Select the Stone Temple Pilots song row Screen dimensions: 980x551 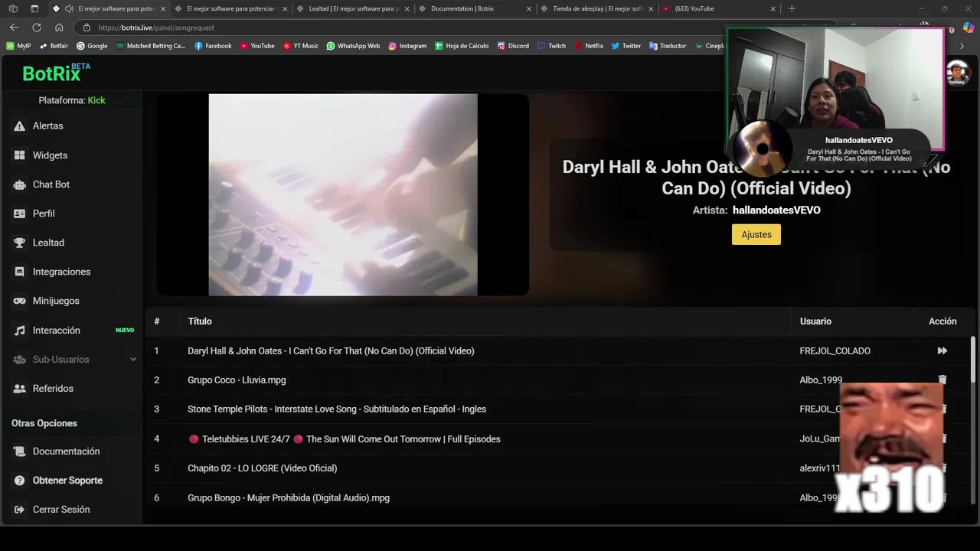click(x=559, y=409)
